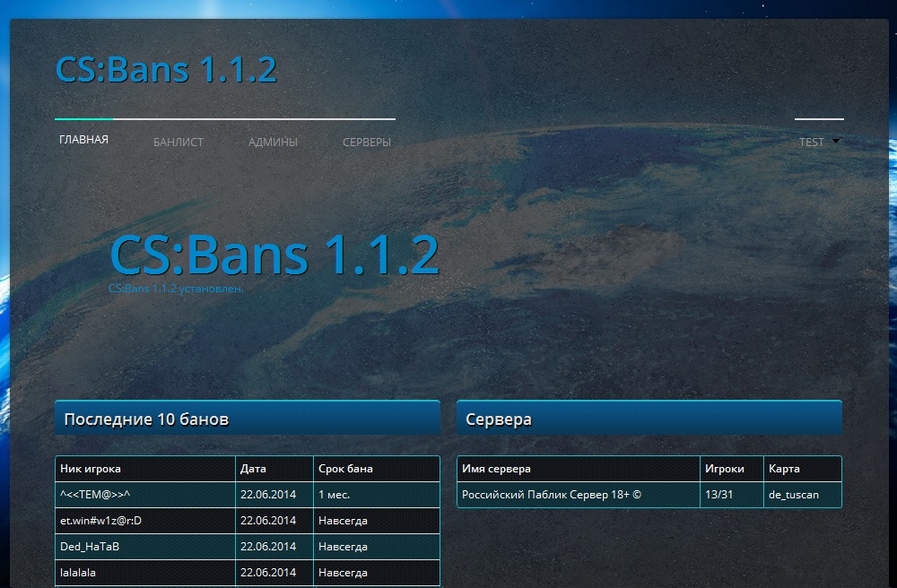Select the Ded_HaTaB ban entry

(248, 546)
